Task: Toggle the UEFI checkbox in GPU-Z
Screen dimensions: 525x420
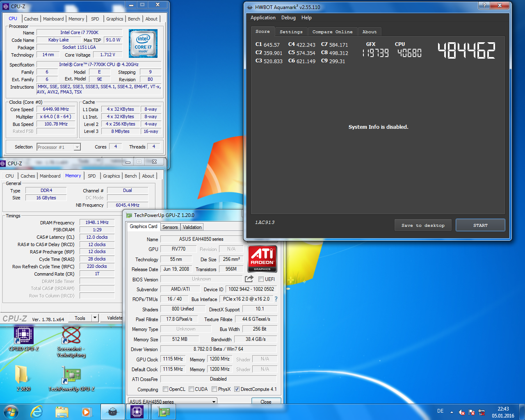Action: tap(261, 279)
